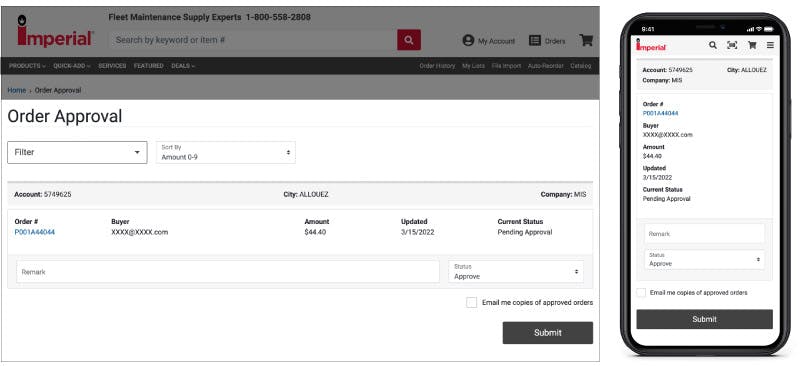
Task: Click the red search magnifier button
Action: (x=409, y=40)
